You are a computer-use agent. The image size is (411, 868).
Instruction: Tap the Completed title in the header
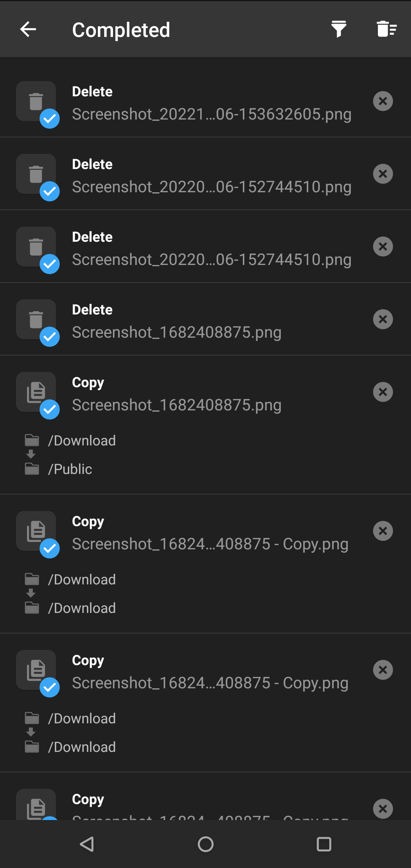point(121,30)
